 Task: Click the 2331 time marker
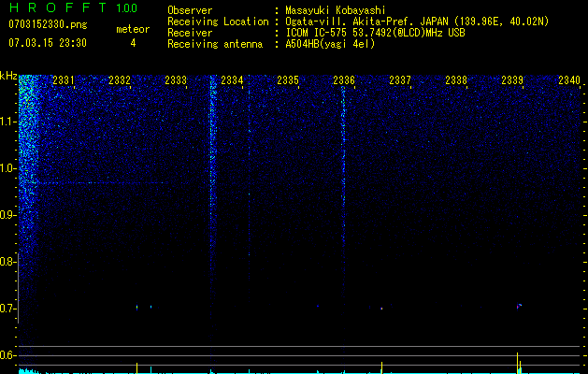63,79
